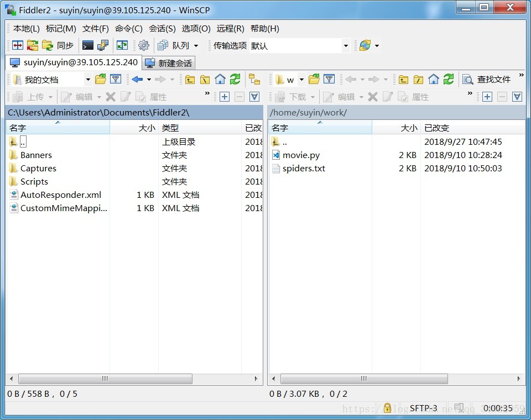531x420 pixels.
Task: Click remote panel filter icon
Action: click(x=329, y=79)
